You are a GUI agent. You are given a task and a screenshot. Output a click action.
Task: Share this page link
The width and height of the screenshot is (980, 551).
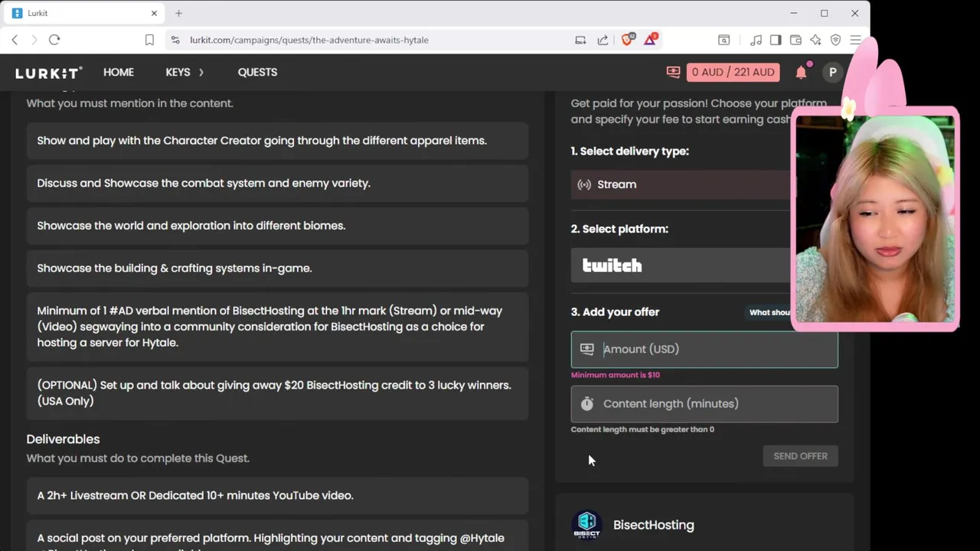[603, 40]
